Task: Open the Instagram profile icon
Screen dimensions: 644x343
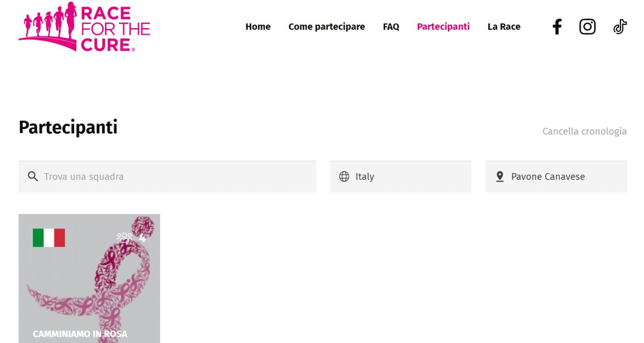Action: pyautogui.click(x=587, y=27)
